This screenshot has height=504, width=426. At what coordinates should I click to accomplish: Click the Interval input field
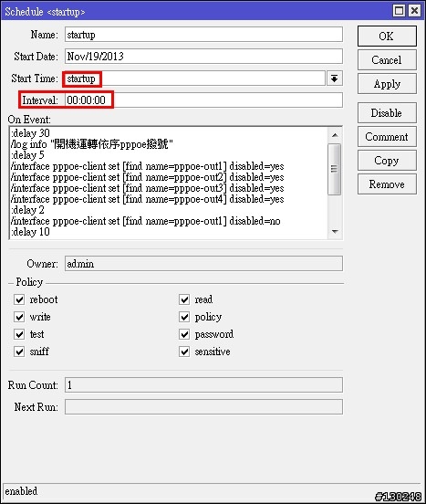pyautogui.click(x=203, y=100)
